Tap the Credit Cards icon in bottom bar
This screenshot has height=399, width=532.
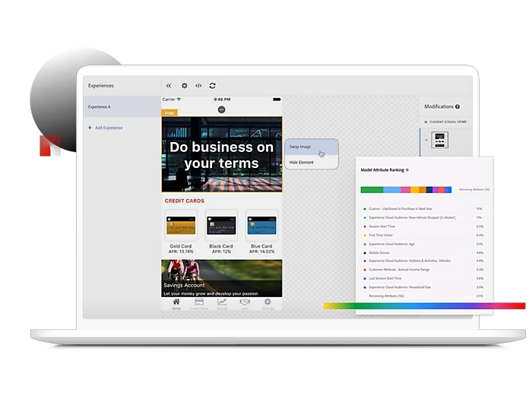tap(199, 303)
